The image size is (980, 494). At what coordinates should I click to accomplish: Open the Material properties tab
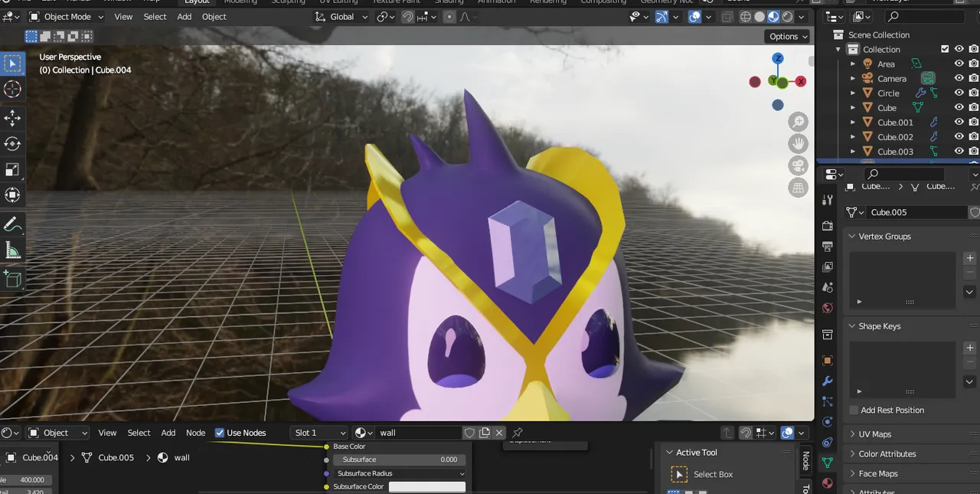(827, 483)
